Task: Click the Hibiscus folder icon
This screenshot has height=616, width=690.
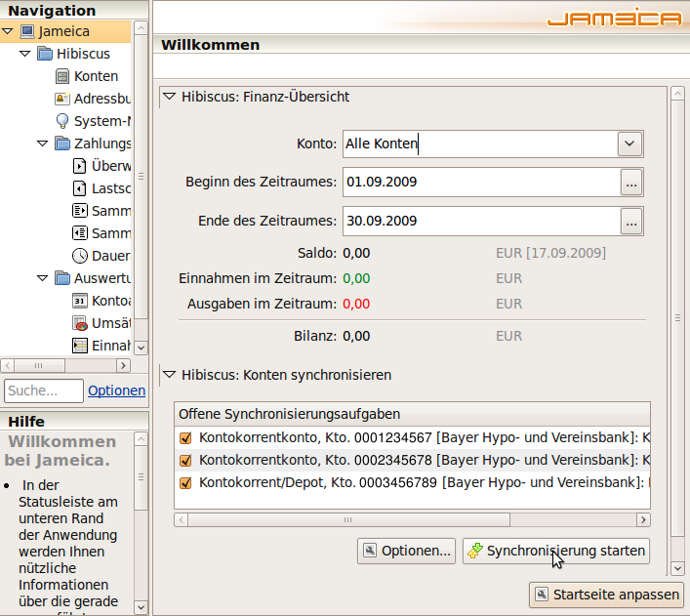Action: 45,54
